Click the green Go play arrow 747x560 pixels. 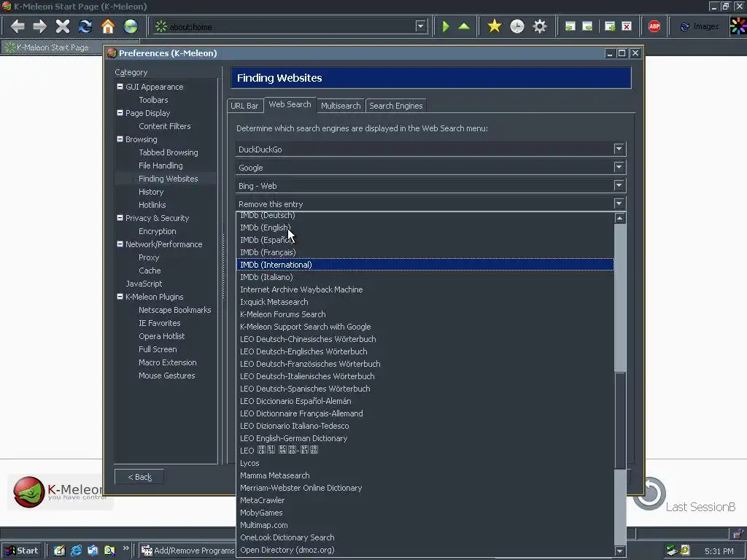pos(446,26)
